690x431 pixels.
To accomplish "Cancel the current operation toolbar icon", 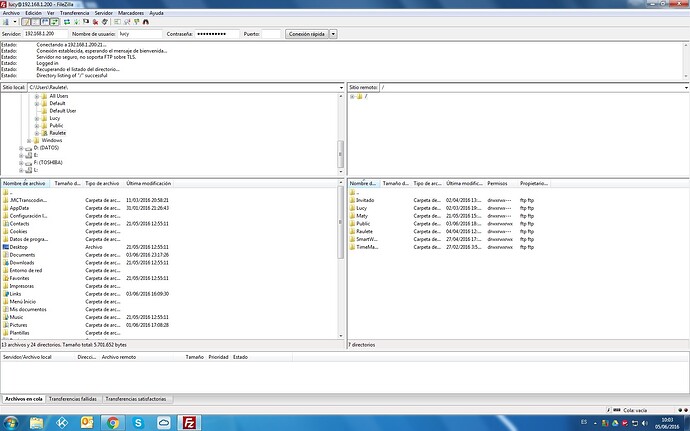I will (86, 22).
